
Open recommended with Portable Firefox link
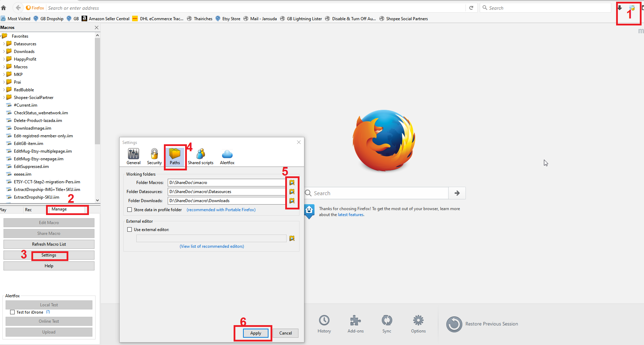[x=221, y=210]
